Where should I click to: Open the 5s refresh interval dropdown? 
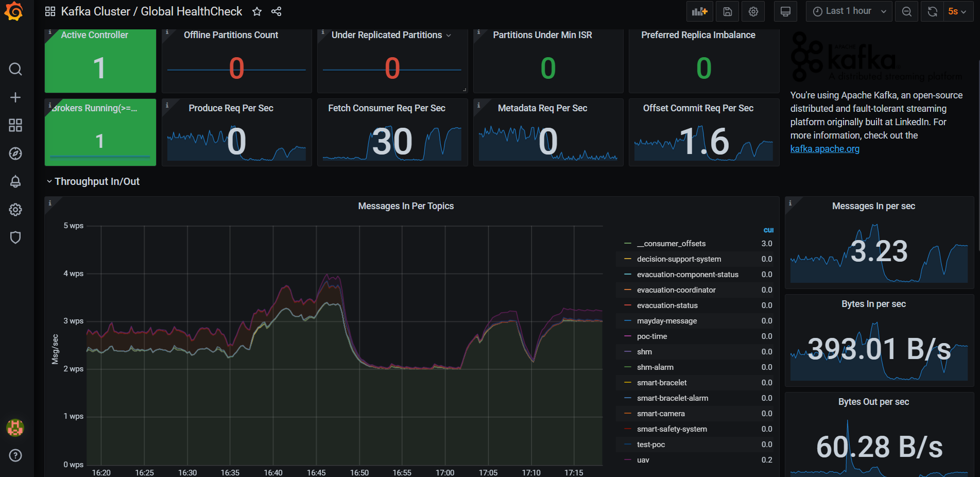(x=957, y=11)
